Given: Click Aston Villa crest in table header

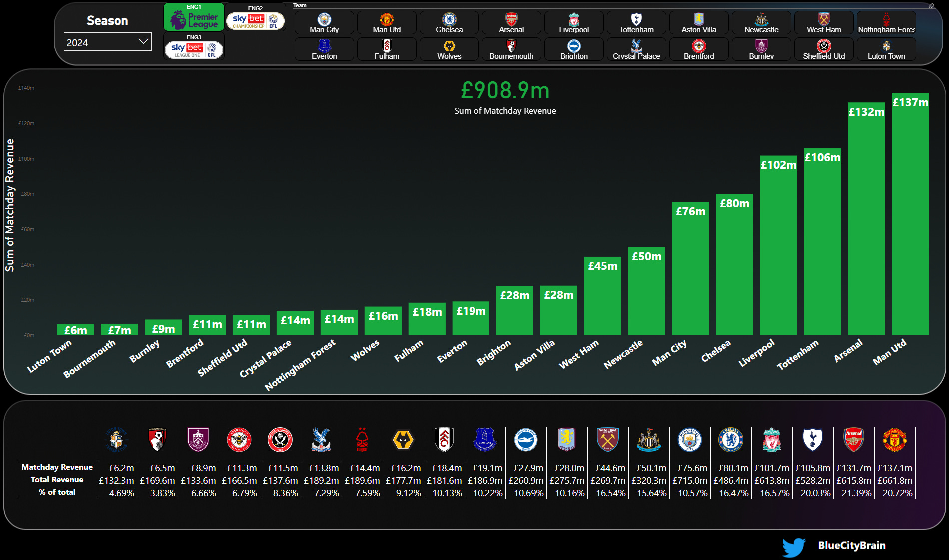Looking at the screenshot, I should [x=567, y=440].
